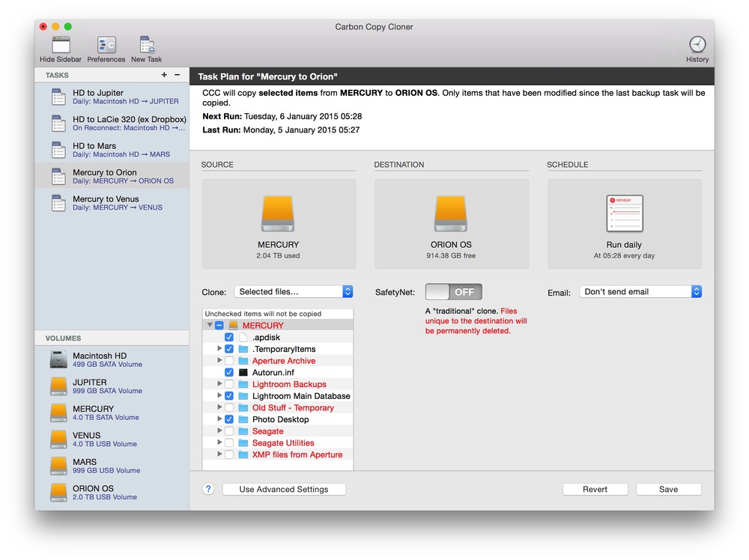Click the ORION OS destination drive icon
Image resolution: width=749 pixels, height=560 pixels.
point(451,213)
